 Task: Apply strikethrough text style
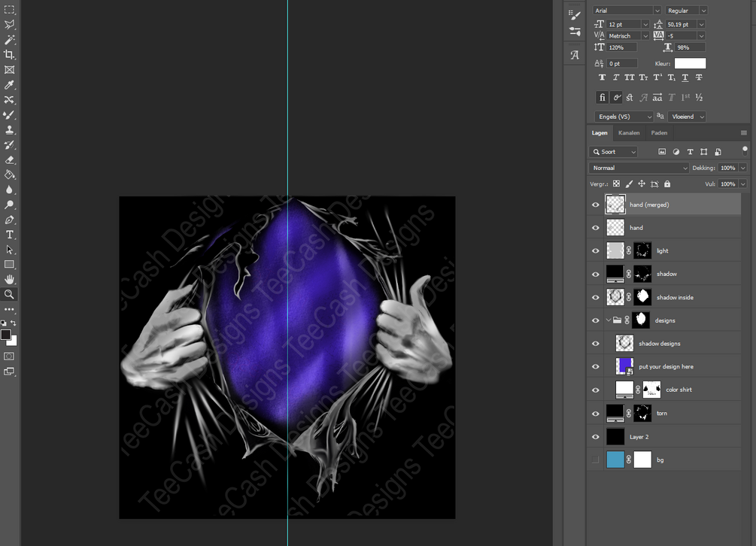coord(699,77)
